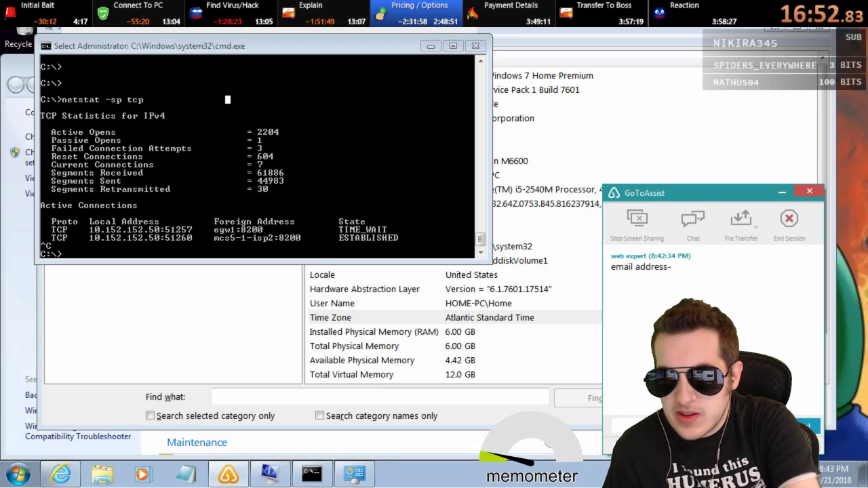Viewport: 868px width, 488px height.
Task: Click the 'email address-' chat message
Action: click(641, 266)
